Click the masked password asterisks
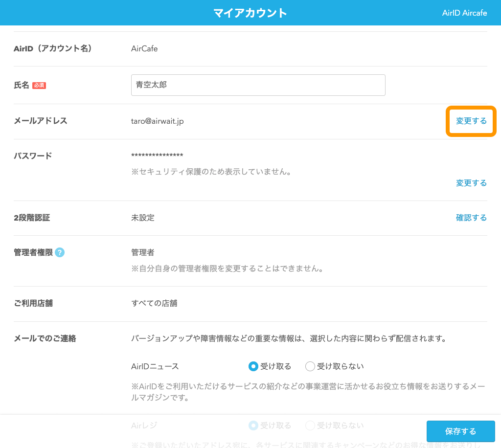Image resolution: width=501 pixels, height=448 pixels. pos(158,156)
